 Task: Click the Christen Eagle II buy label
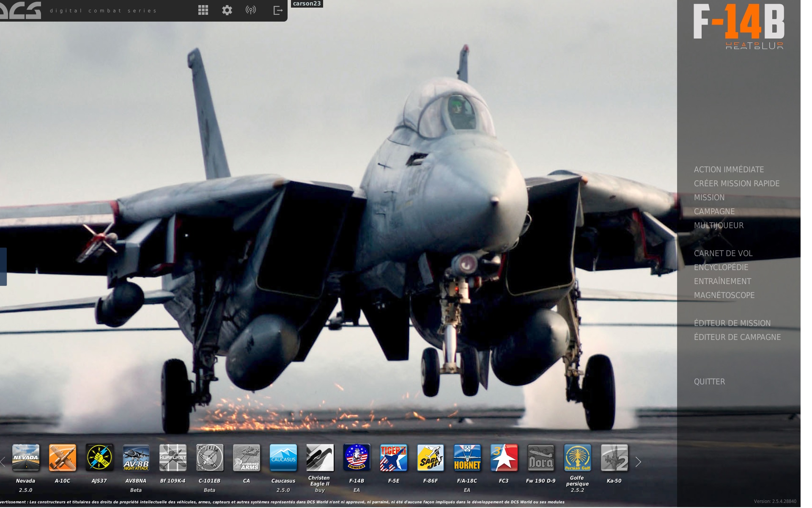pyautogui.click(x=320, y=490)
